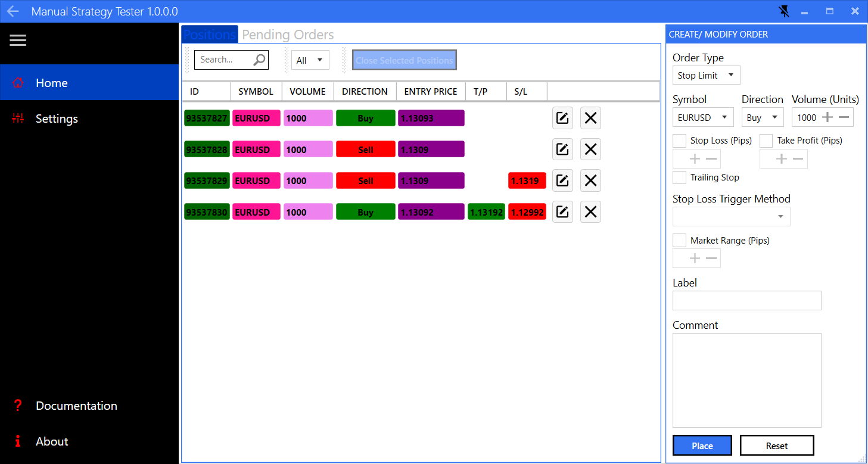Enable the Market Range (Pips) checkbox
The height and width of the screenshot is (464, 868).
coord(679,240)
